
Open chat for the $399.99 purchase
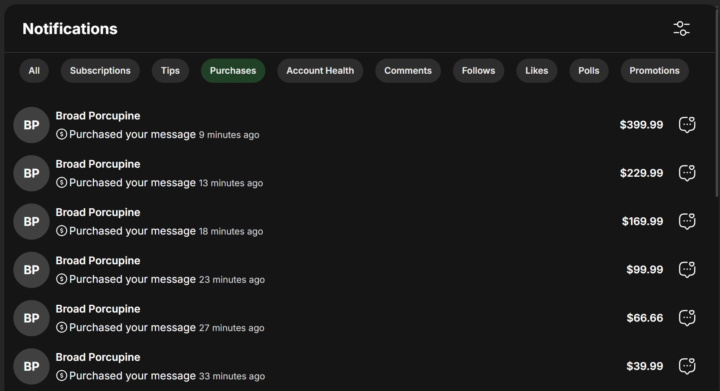[x=687, y=125]
